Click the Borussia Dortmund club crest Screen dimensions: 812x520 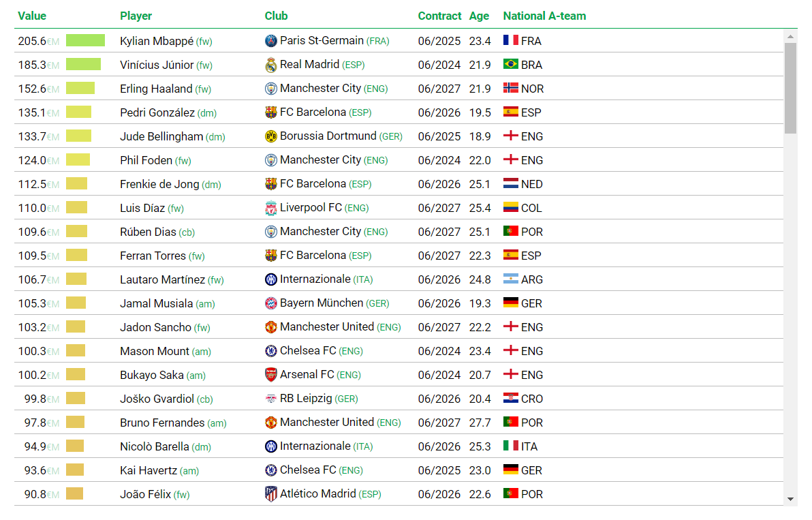pos(271,136)
